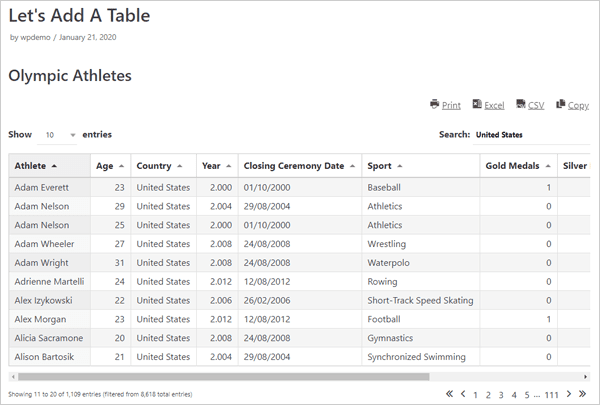
Task: Go to next page arrow
Action: point(569,394)
